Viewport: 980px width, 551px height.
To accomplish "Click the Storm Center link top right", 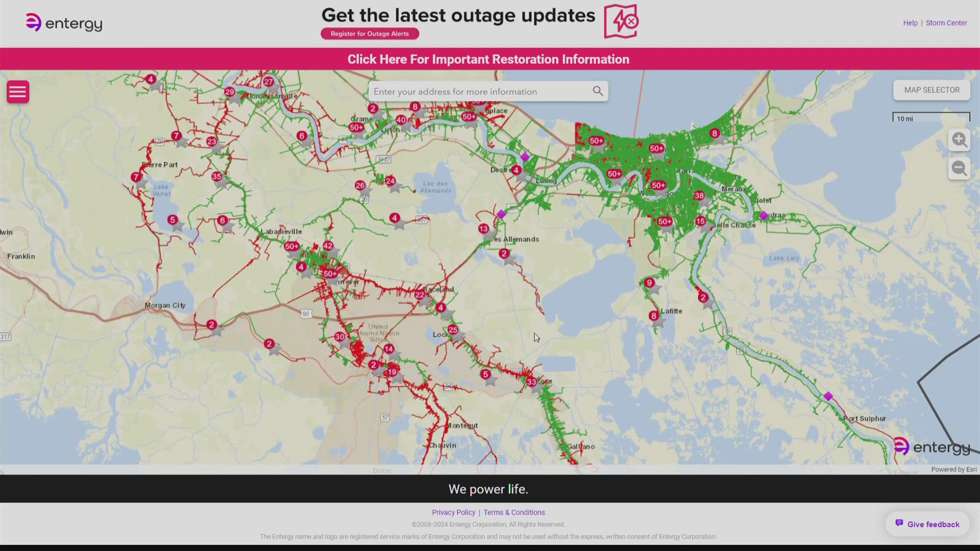I will (946, 23).
